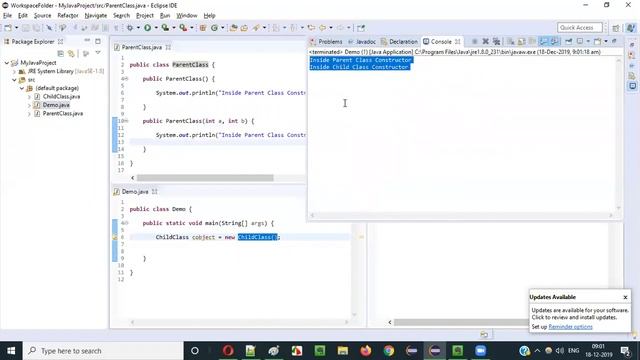The height and width of the screenshot is (360, 640).
Task: Click the Debug launch icon in the toolbar
Action: click(x=130, y=28)
